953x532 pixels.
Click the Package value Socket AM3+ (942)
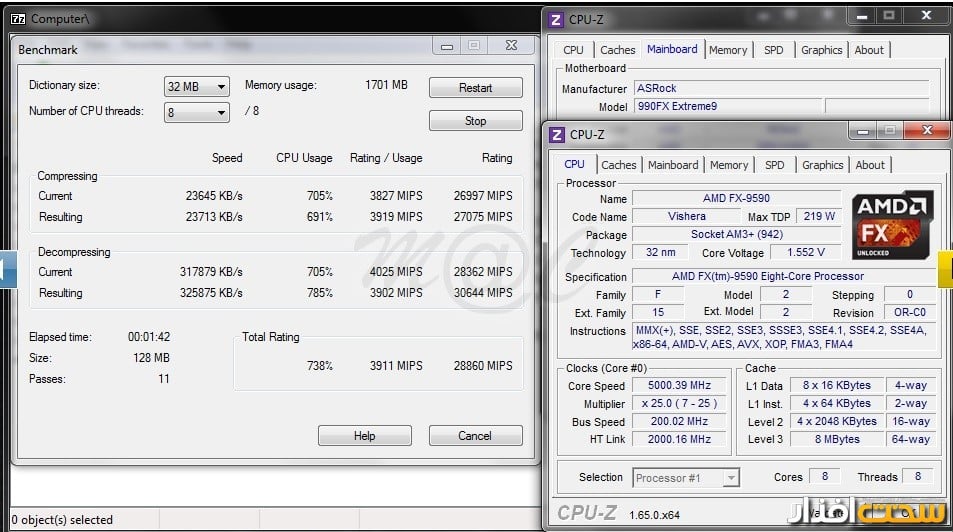click(736, 234)
